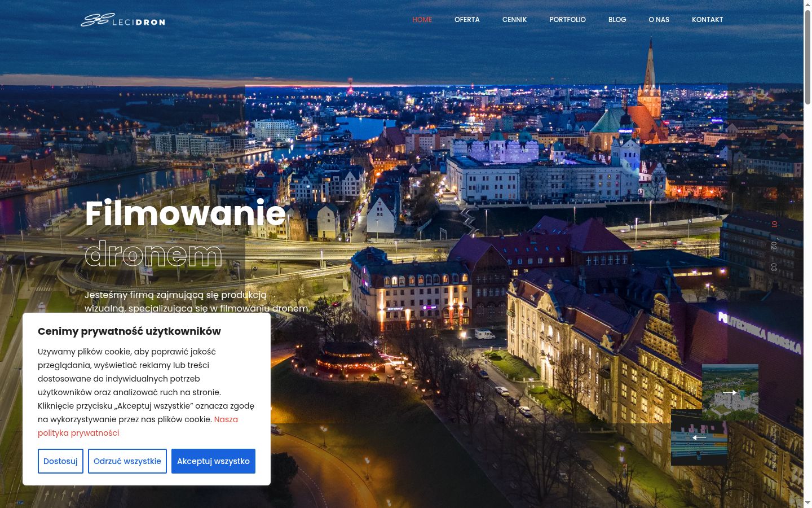Navigate to KONTAKT
The width and height of the screenshot is (812, 508).
[707, 20]
